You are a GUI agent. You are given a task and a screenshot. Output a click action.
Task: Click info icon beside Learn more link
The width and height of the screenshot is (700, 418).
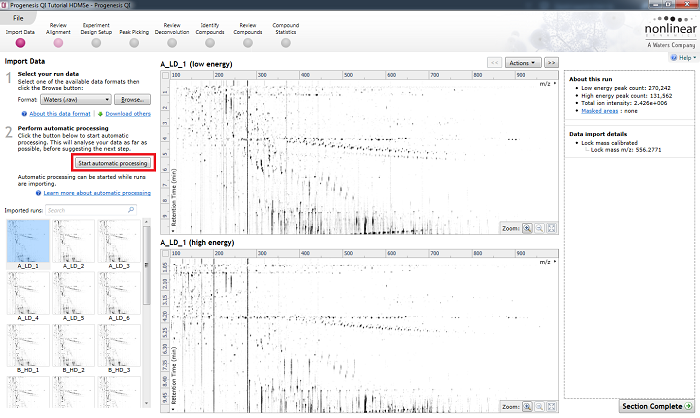pos(38,193)
